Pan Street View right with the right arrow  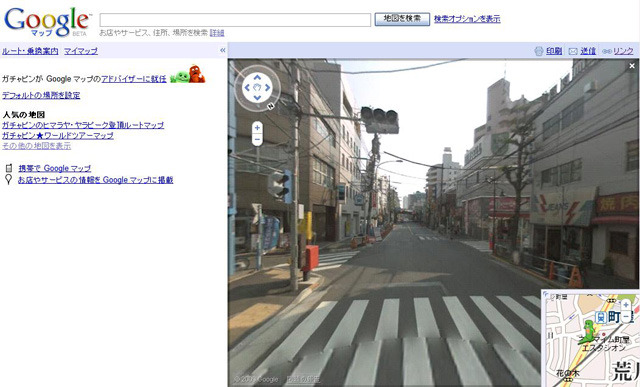267,87
